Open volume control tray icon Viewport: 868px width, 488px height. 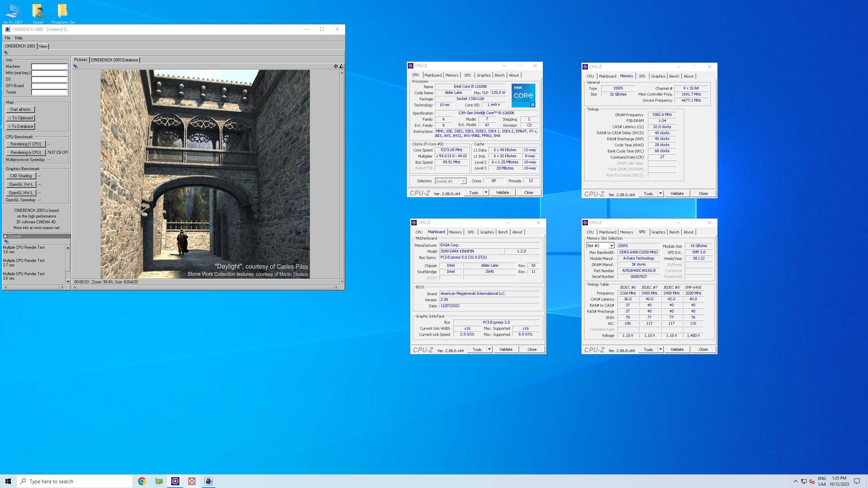point(812,481)
